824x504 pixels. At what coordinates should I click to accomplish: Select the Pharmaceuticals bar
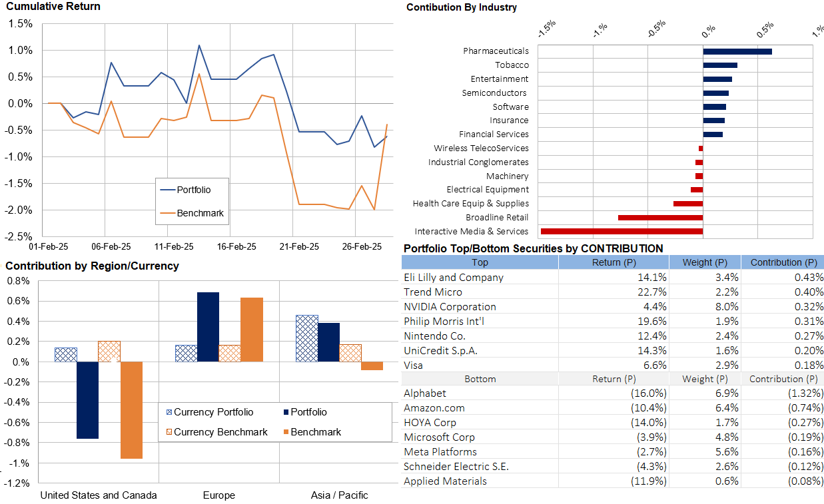pyautogui.click(x=737, y=51)
